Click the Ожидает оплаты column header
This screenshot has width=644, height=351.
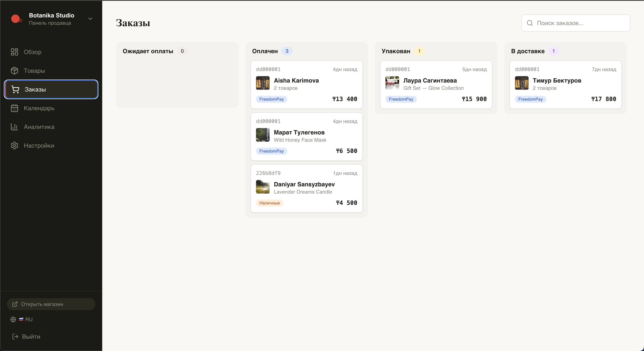point(148,51)
